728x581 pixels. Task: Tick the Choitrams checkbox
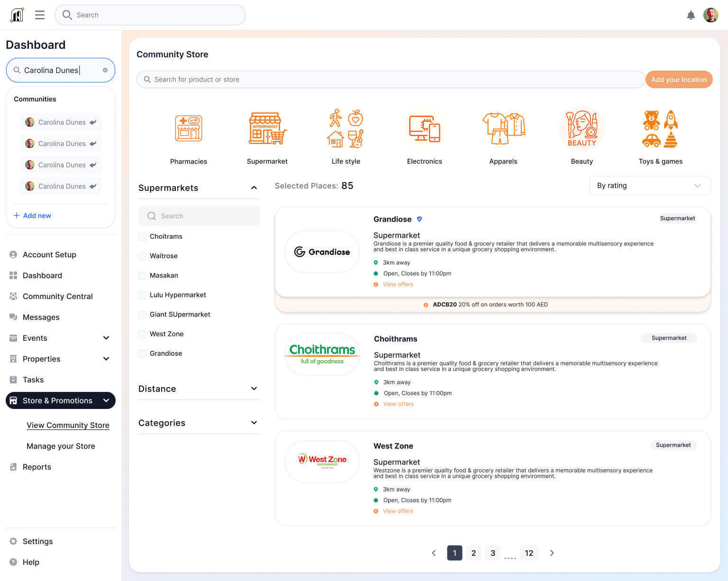tap(142, 236)
